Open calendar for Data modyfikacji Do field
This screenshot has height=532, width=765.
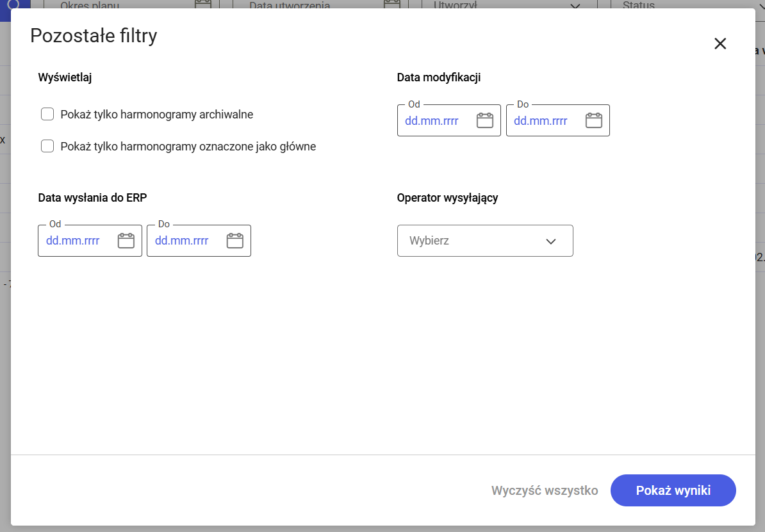(x=593, y=120)
